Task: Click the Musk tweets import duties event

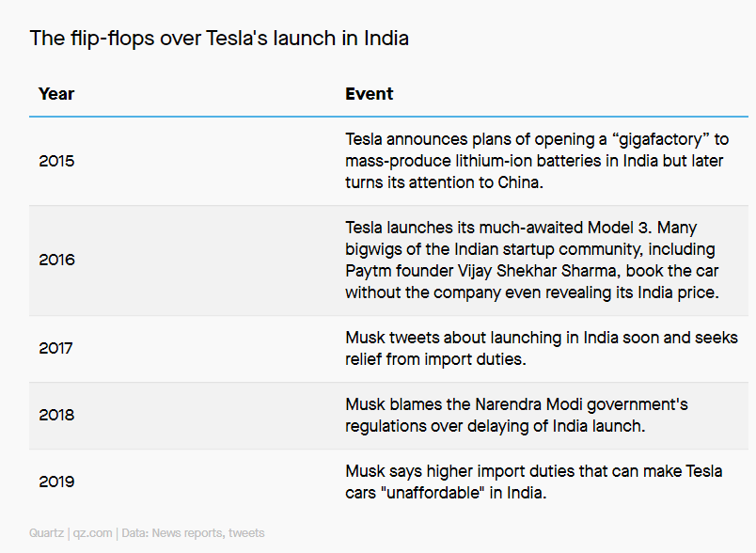Action: click(542, 349)
